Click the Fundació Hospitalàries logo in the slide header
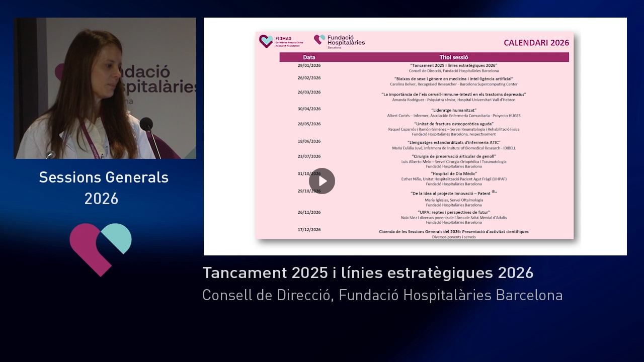 (339, 41)
